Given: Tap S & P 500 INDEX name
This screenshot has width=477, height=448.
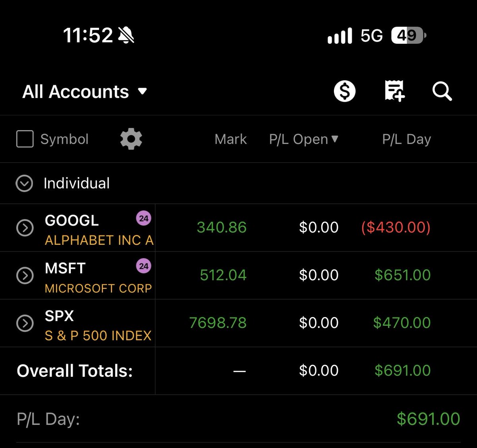Looking at the screenshot, I should point(98,336).
